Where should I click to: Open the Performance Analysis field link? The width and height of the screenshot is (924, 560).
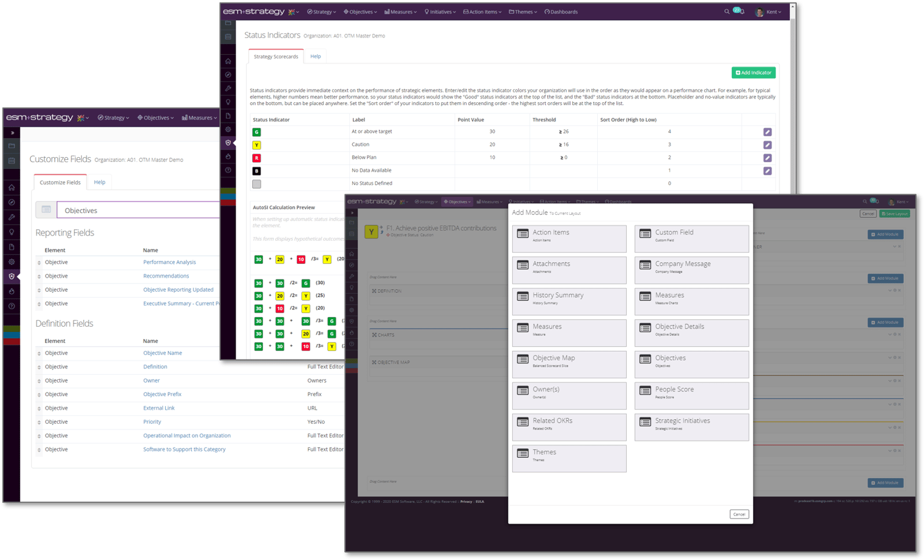[169, 262]
